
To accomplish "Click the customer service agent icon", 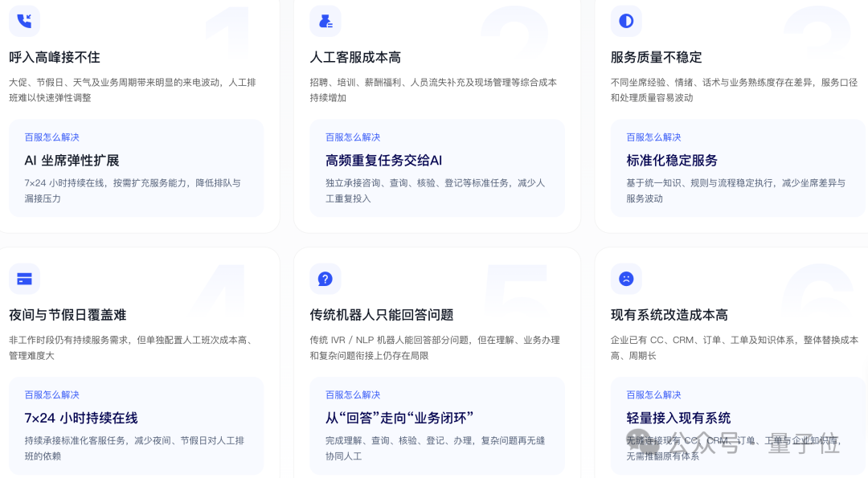I will pos(325,21).
